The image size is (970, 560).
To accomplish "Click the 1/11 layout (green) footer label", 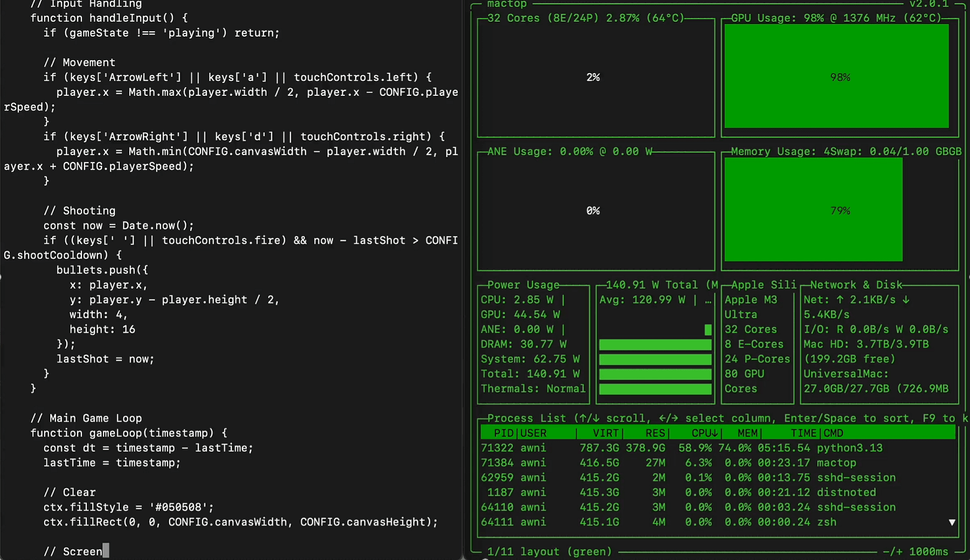I will (549, 551).
